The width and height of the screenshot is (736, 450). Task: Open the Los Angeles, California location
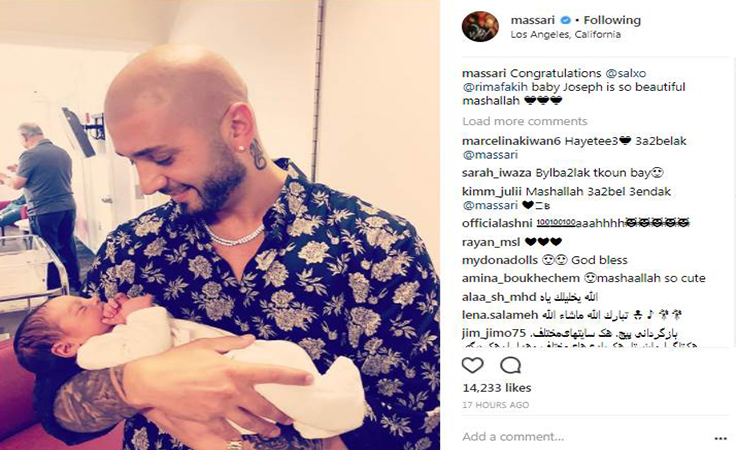566,35
